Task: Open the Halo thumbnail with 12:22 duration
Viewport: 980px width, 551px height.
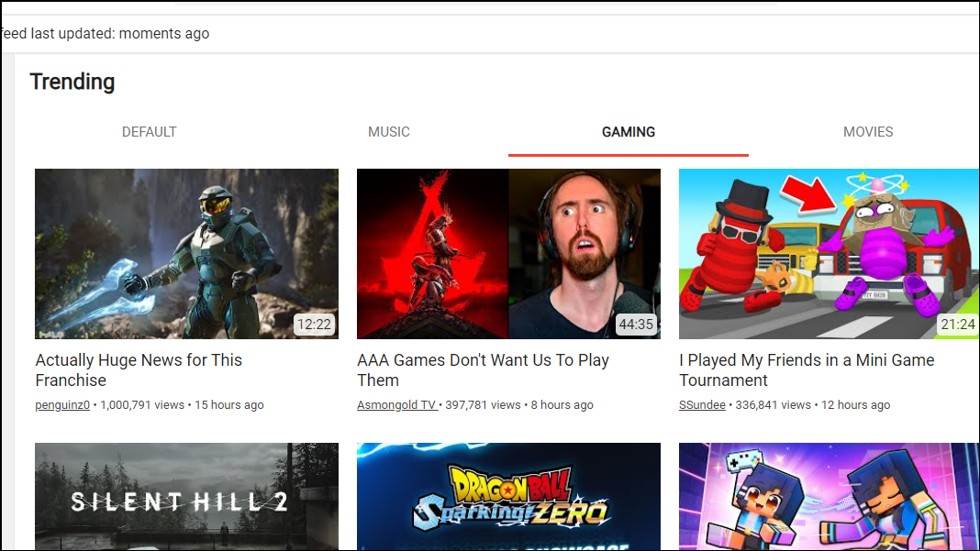Action: [x=186, y=254]
